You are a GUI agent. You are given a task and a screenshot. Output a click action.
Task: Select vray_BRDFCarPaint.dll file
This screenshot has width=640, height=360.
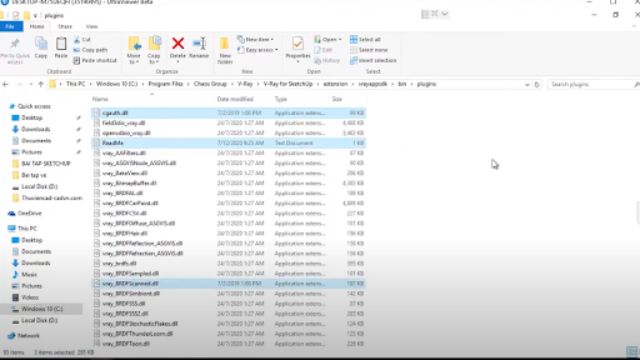pyautogui.click(x=228, y=203)
